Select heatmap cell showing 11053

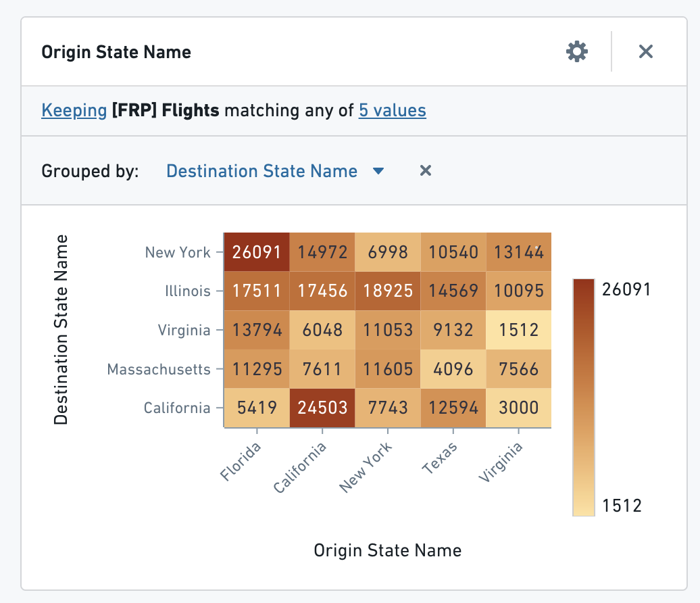[388, 330]
